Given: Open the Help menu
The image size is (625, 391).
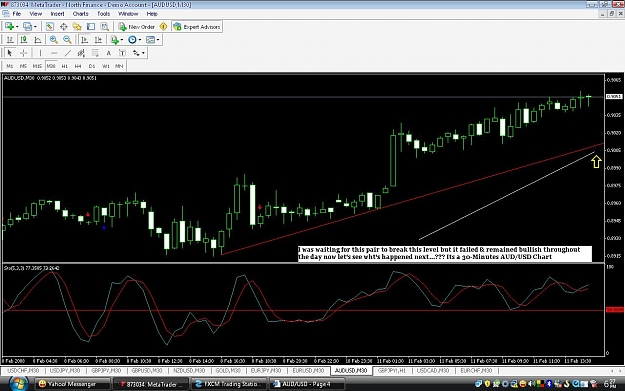Looking at the screenshot, I should tap(152, 14).
